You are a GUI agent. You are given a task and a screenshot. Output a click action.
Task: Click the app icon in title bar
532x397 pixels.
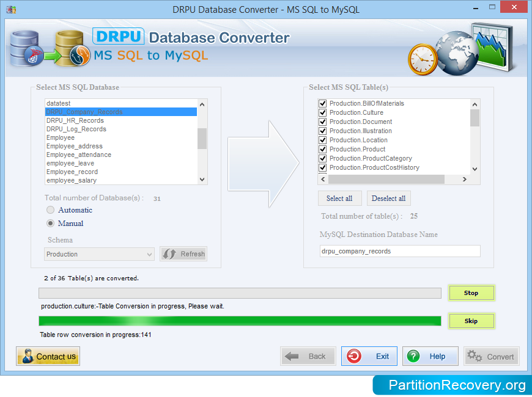pos(10,10)
